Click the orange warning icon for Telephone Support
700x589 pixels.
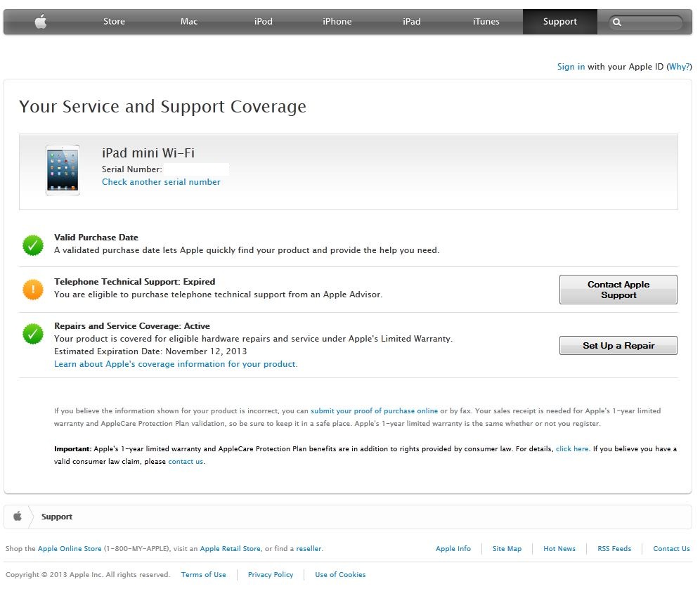(33, 290)
